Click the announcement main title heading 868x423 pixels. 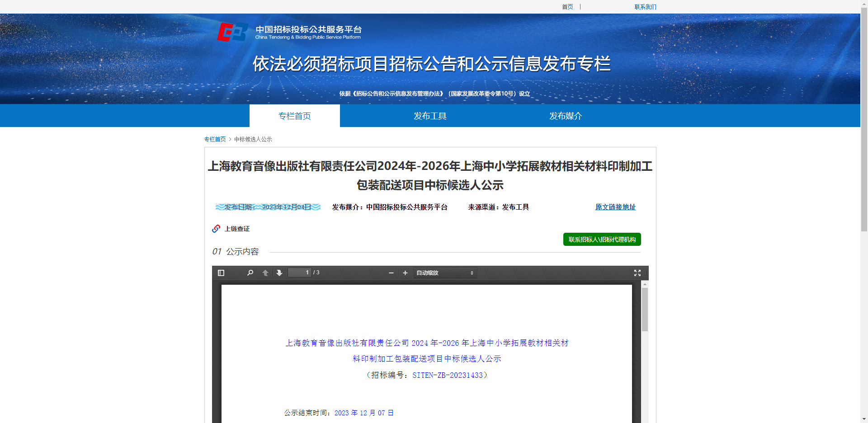(x=430, y=175)
